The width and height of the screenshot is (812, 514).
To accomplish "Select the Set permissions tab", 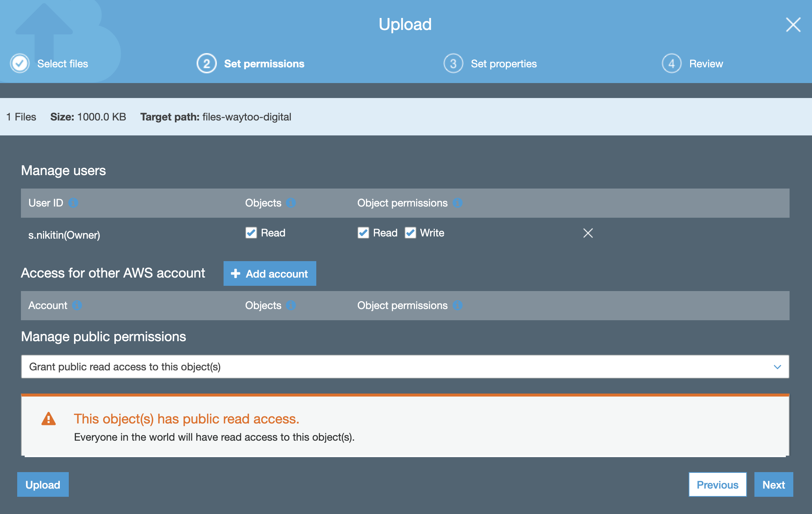I will pyautogui.click(x=264, y=63).
